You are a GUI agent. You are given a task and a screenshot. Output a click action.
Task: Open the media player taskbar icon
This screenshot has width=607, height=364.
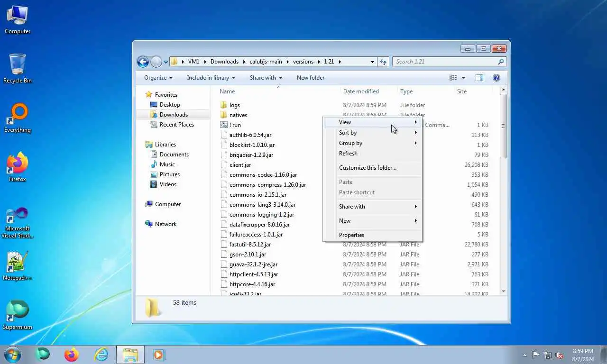[159, 355]
